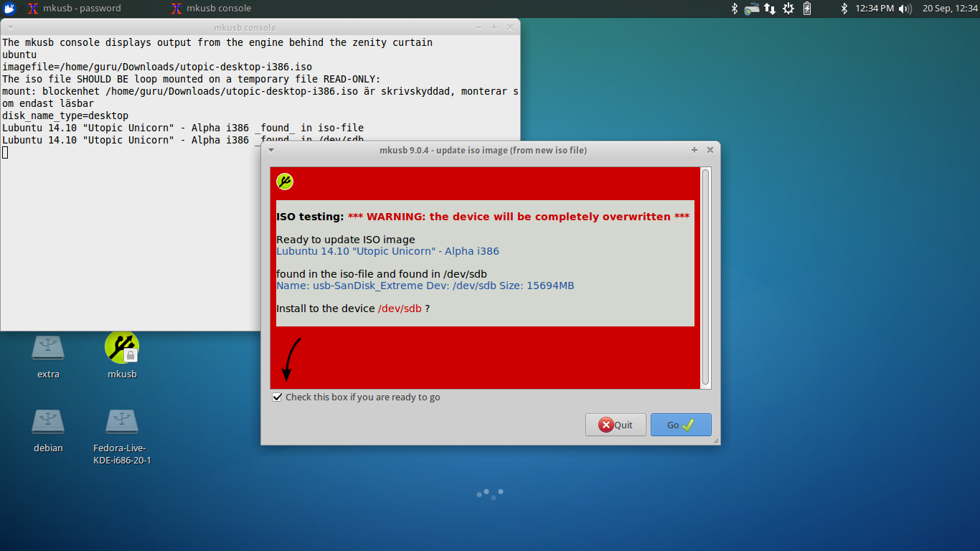Click dialog title 'mkusb 9.0.4 - update iso image'

coord(483,150)
